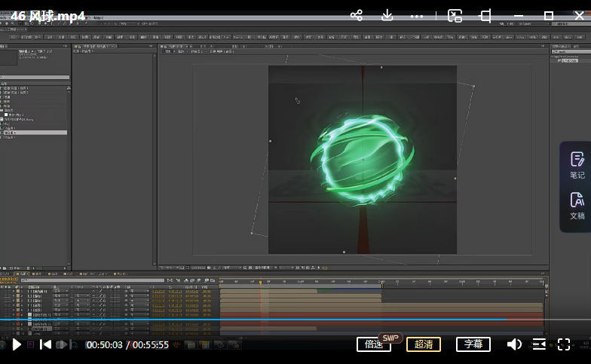This screenshot has width=591, height=364.
Task: Download the video using the download icon
Action: (x=387, y=15)
